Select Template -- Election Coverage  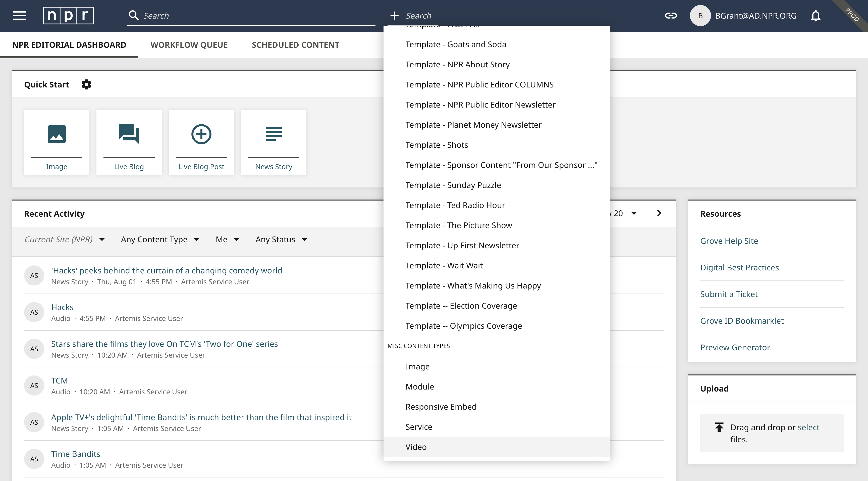[x=496, y=306]
